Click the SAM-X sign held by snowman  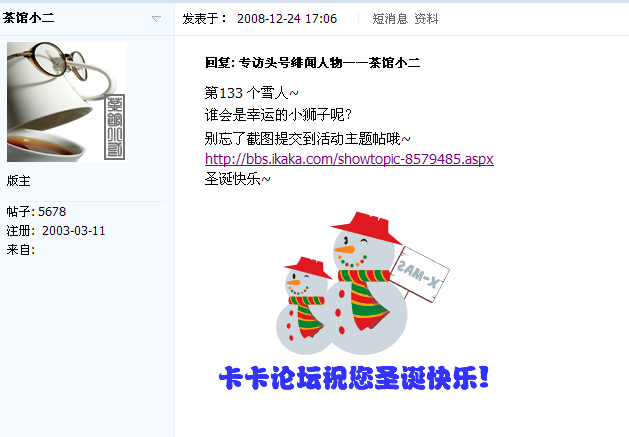(x=419, y=274)
